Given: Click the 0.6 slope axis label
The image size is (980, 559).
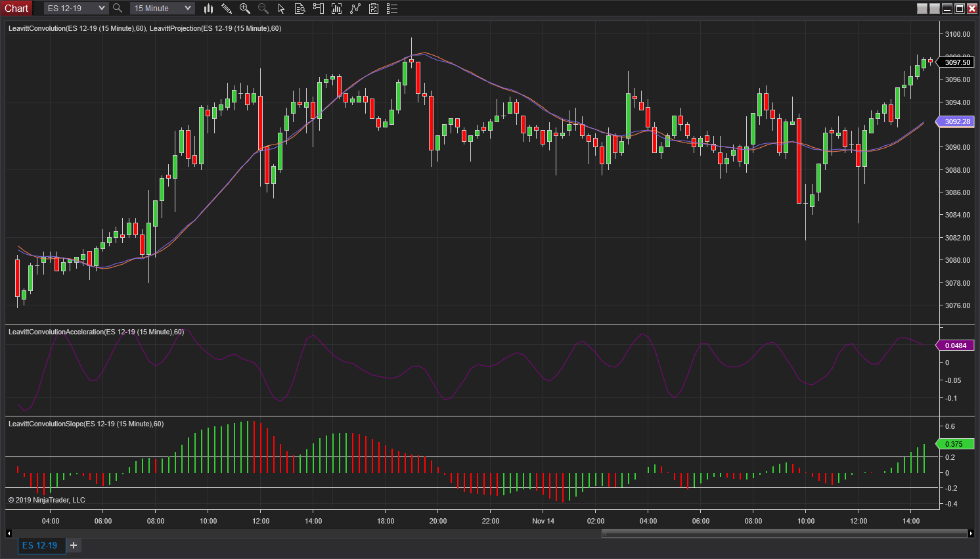Looking at the screenshot, I should click(950, 426).
